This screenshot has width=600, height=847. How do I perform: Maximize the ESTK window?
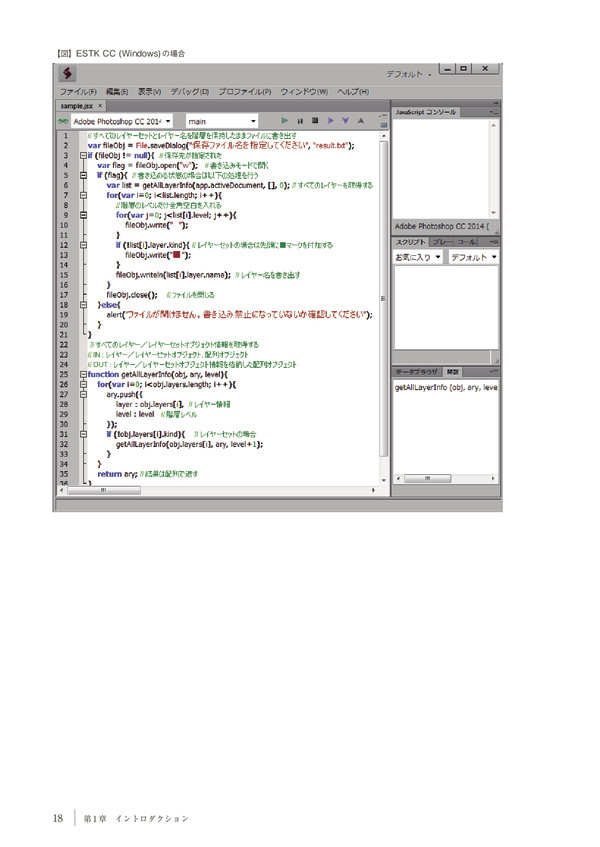(463, 69)
